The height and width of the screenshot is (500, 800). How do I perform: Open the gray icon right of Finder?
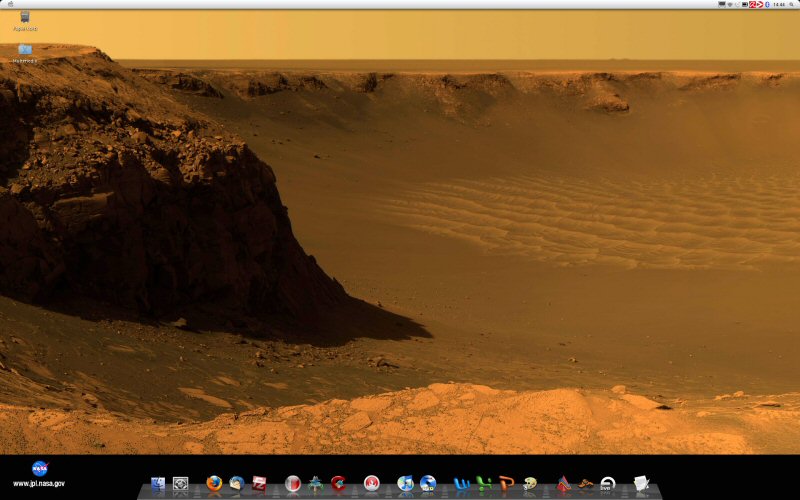pyautogui.click(x=181, y=484)
